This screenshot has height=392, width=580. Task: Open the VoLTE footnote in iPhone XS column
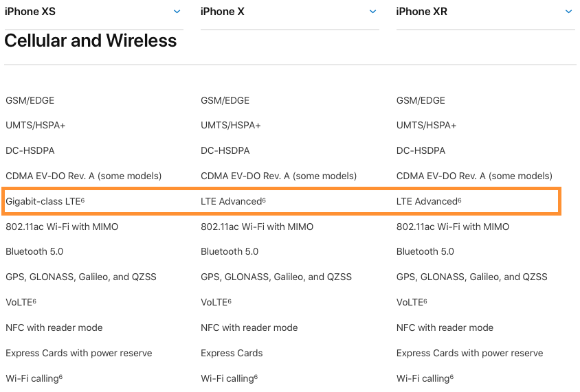point(34,301)
